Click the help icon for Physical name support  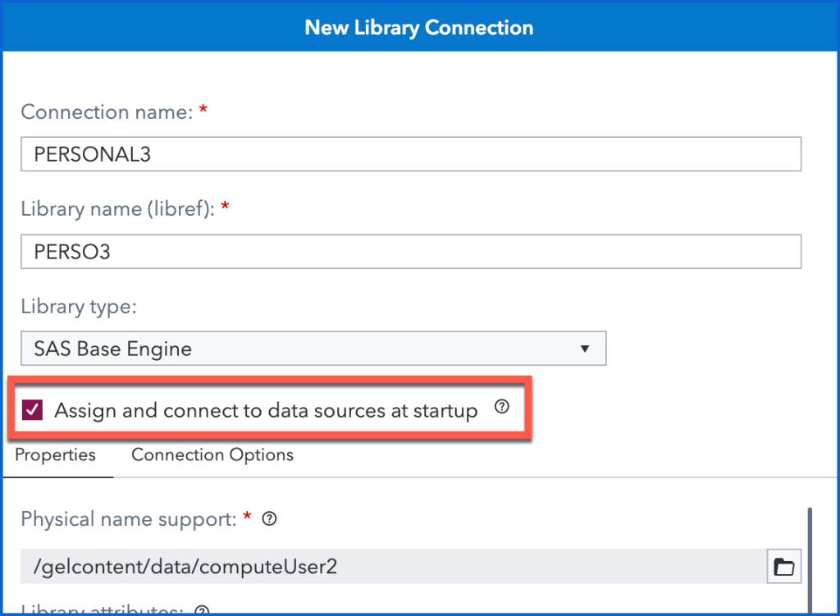point(268,518)
